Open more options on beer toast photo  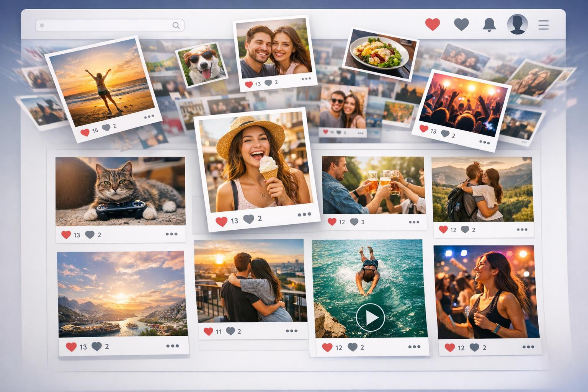coord(414,222)
